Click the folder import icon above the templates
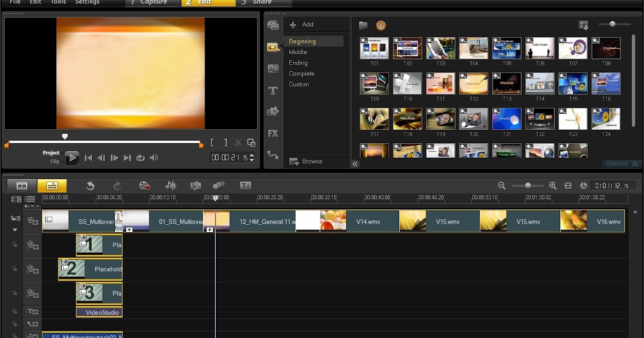The width and height of the screenshot is (644, 338). [x=363, y=25]
